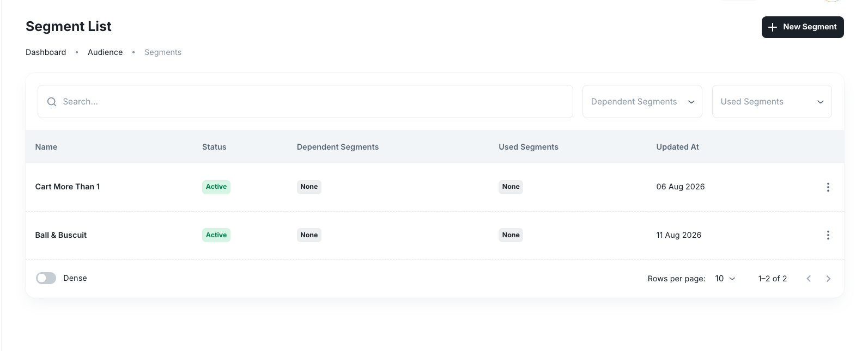Click the New Segment button
Viewport: 868px width, 351px height.
[x=803, y=27]
